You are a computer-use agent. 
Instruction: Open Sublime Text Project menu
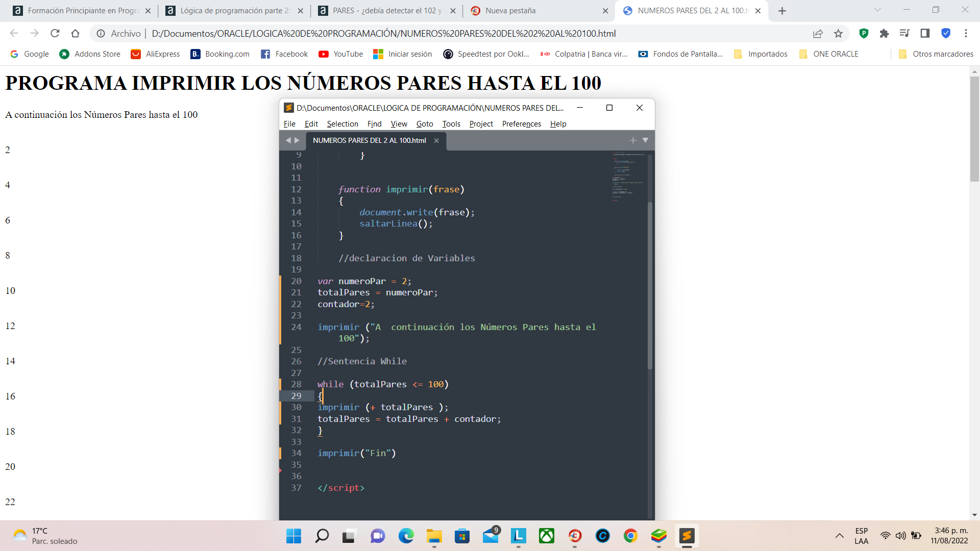tap(481, 124)
